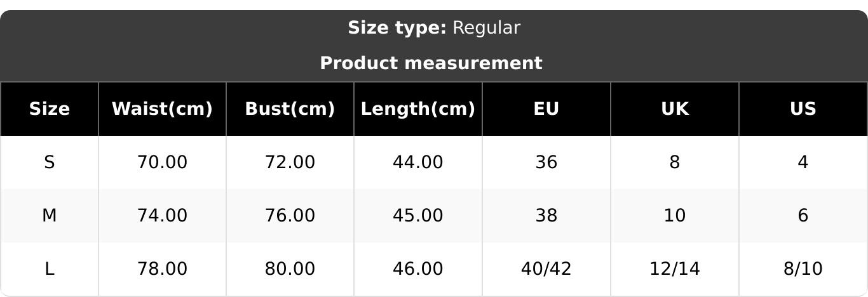Viewport: 868px width, 297px height.
Task: Select the EU 36 size cell
Action: [546, 162]
